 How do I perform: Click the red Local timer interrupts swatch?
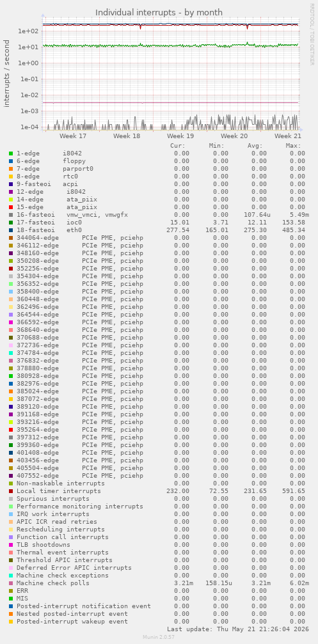point(11,491)
